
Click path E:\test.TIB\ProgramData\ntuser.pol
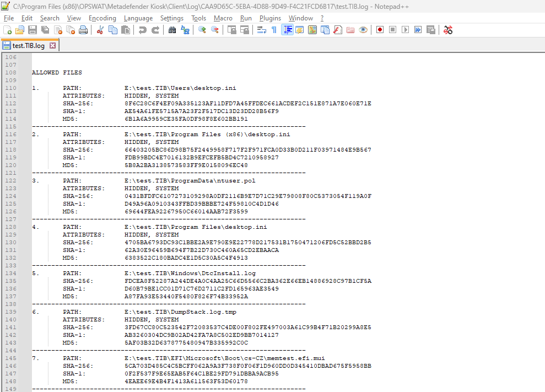[190, 180]
